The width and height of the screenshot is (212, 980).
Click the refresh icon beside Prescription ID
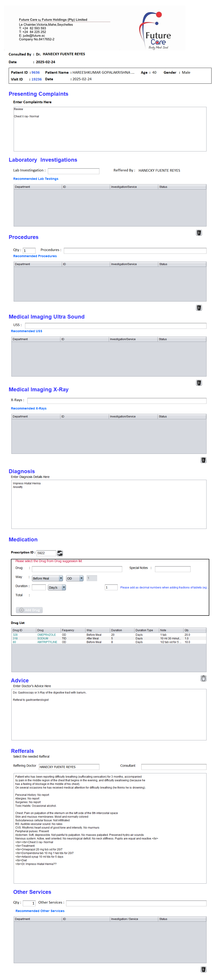[x=60, y=553]
